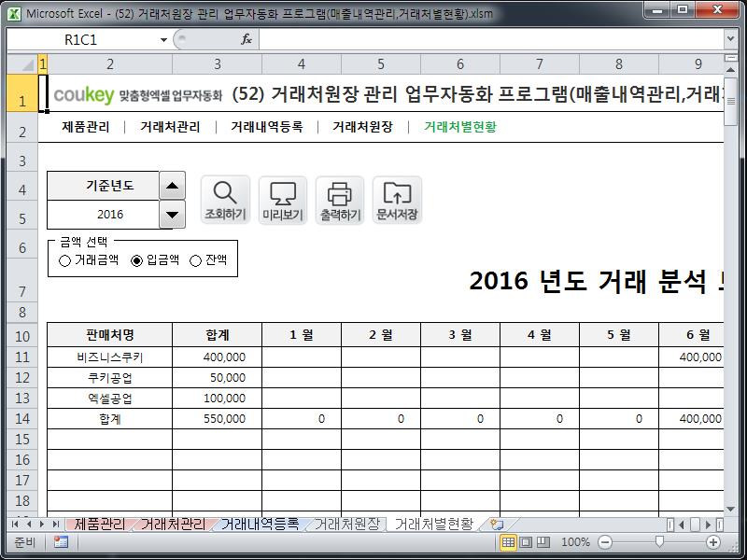The width and height of the screenshot is (747, 560).
Task: Switch to 거래처관리 sheet tab
Action: point(173,525)
